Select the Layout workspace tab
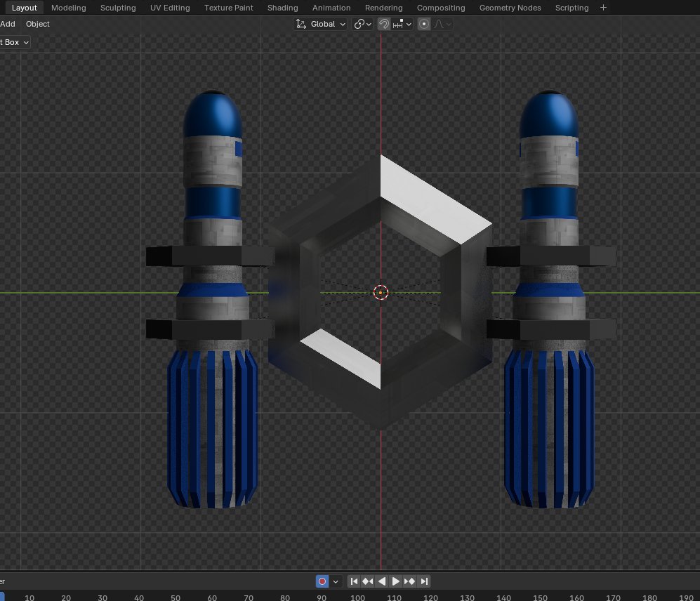This screenshot has height=601, width=700. click(x=24, y=8)
